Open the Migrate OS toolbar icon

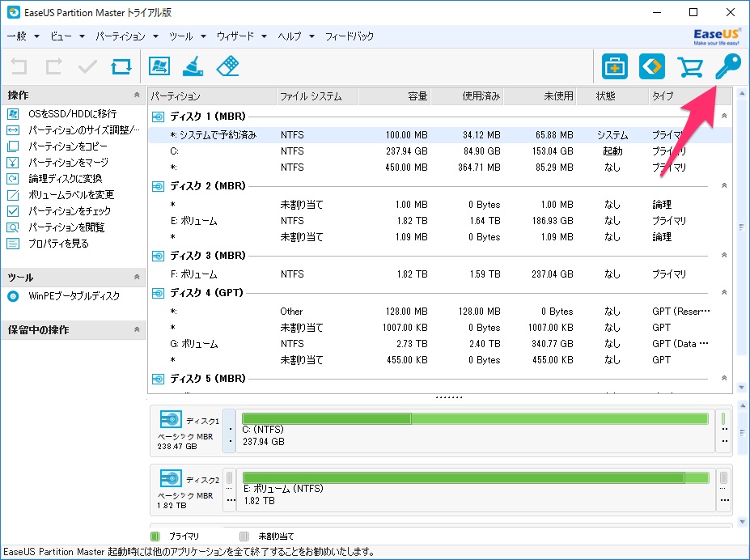159,66
